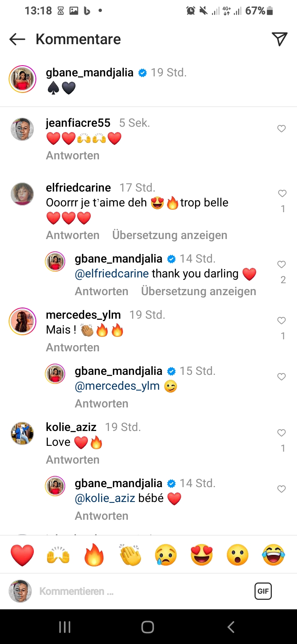297x644 pixels.
Task: Open the @elfriedcarine mention link
Action: tap(112, 274)
